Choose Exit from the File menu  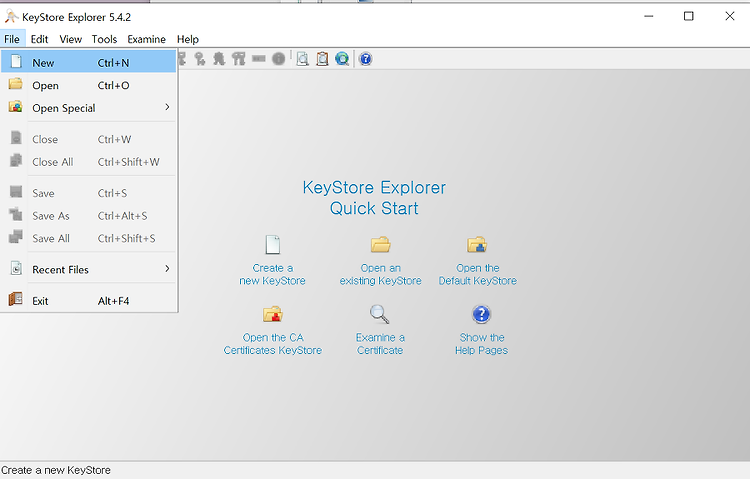[88, 301]
